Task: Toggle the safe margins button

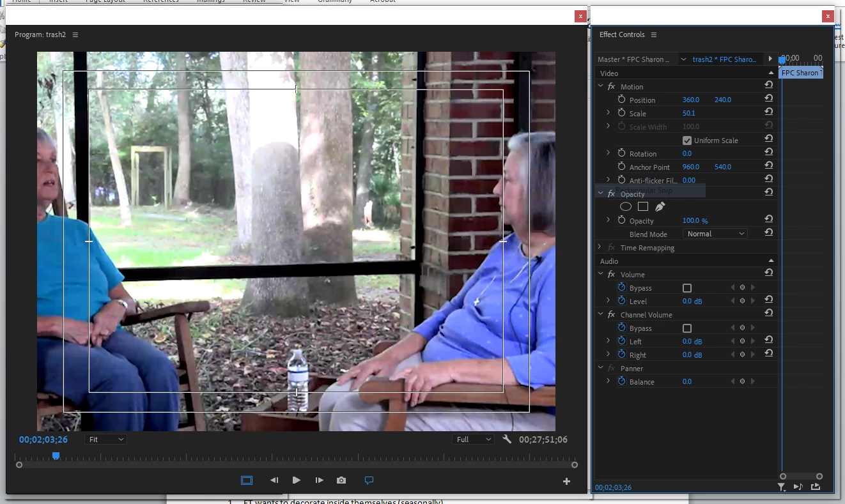Action: point(247,480)
